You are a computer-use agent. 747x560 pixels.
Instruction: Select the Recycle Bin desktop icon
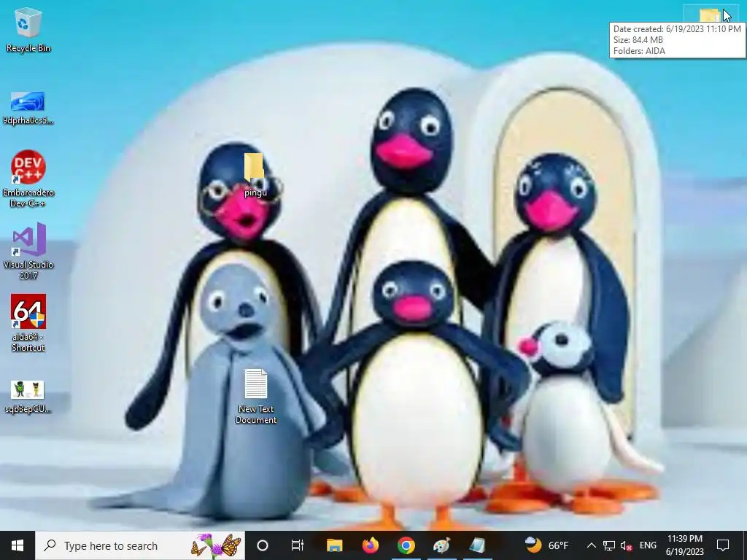pos(28,29)
